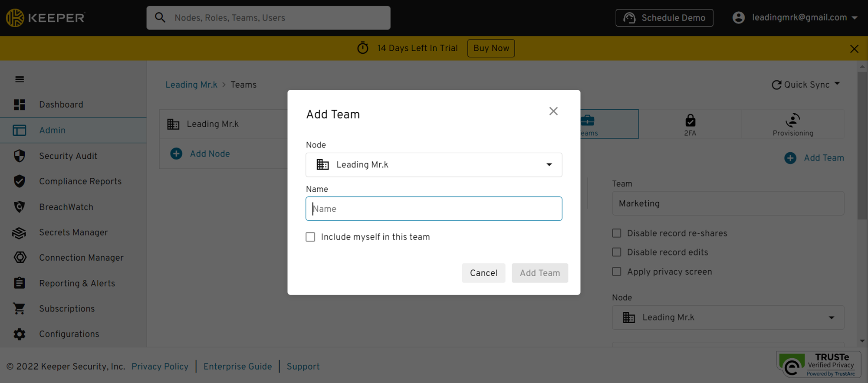Screen dimensions: 868x383
Task: Switch to the Provisioning tab
Action: 792,124
